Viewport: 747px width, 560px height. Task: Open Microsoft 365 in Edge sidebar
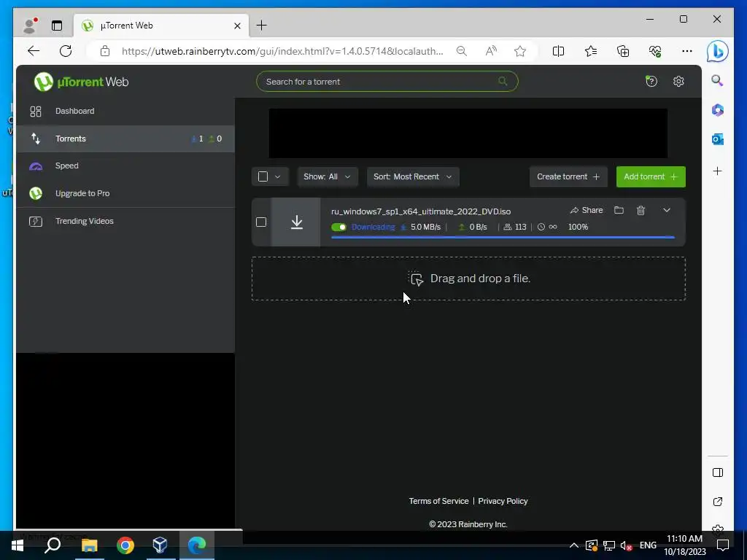[718, 110]
